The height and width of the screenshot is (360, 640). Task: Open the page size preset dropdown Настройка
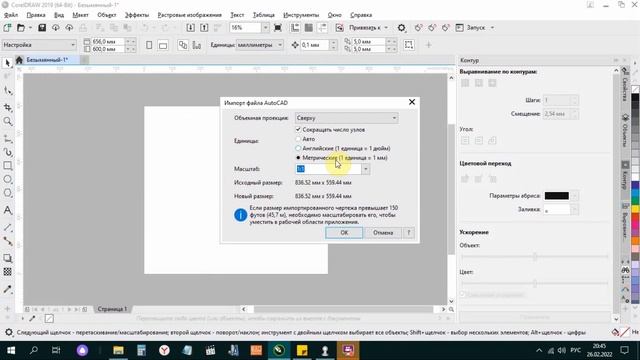click(x=39, y=45)
